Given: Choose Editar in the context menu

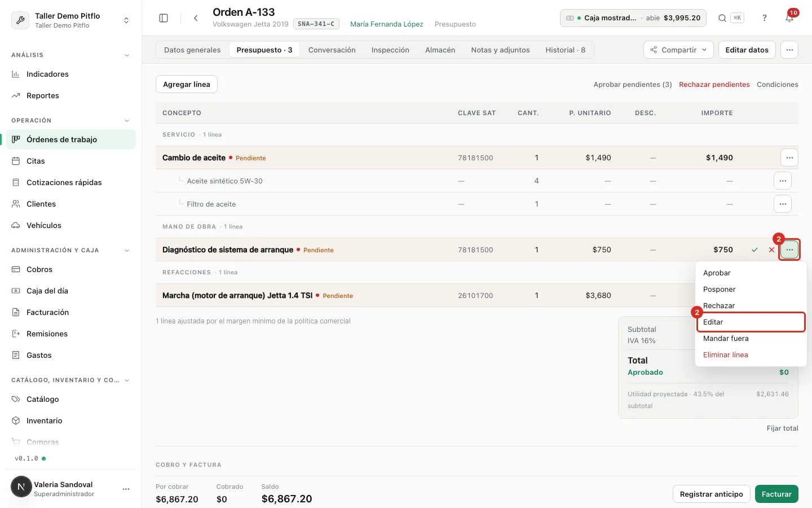Looking at the screenshot, I should pyautogui.click(x=750, y=322).
